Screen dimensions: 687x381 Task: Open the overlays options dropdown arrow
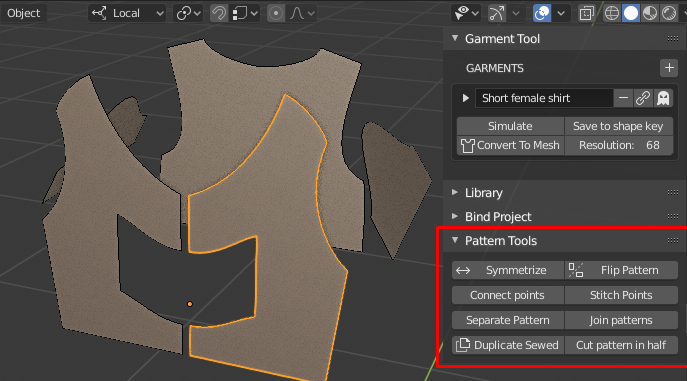561,13
